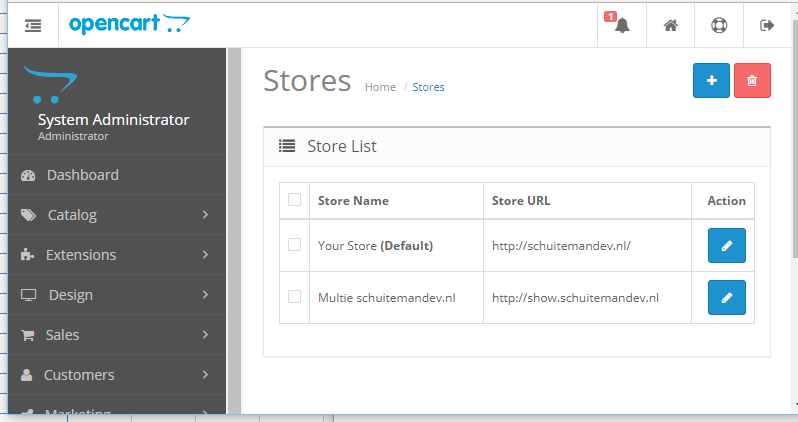The image size is (798, 422).
Task: Click the OpenCart logo in the header
Action: (x=129, y=24)
